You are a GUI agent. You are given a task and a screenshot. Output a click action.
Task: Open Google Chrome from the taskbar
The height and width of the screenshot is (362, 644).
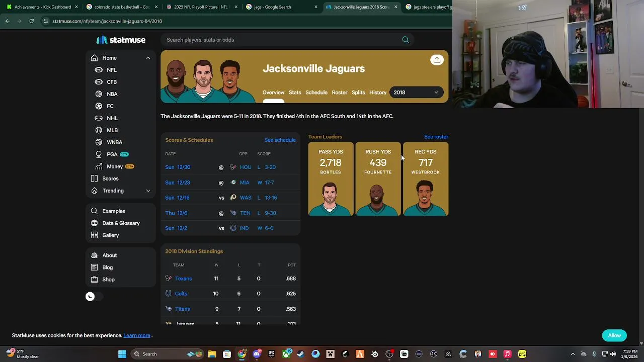(242, 354)
